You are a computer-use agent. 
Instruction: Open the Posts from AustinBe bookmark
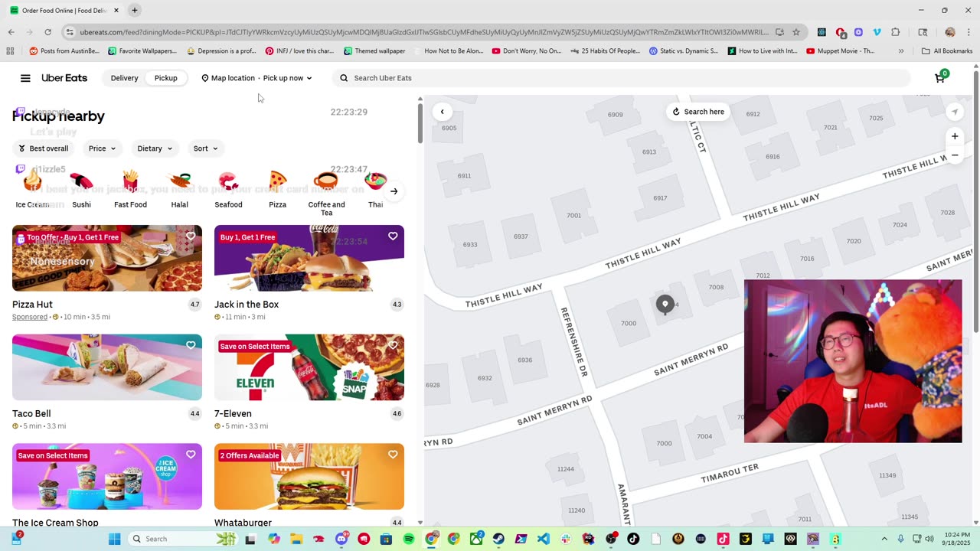tap(64, 51)
